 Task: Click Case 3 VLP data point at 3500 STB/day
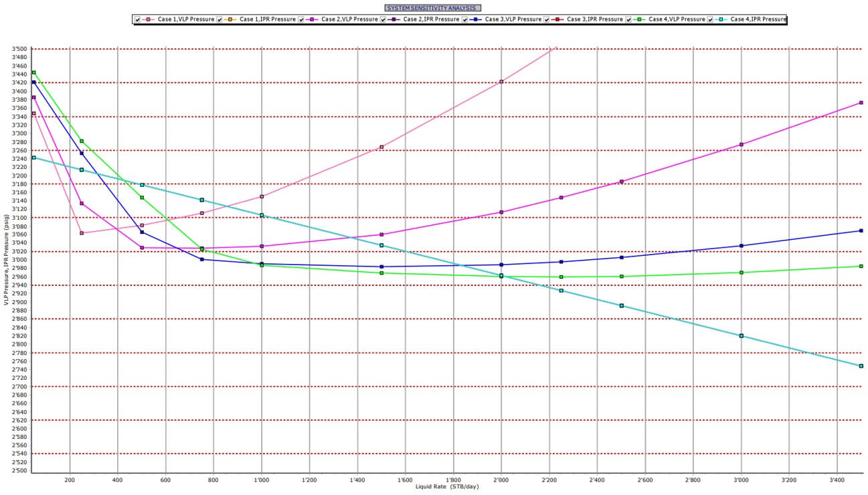coord(861,230)
